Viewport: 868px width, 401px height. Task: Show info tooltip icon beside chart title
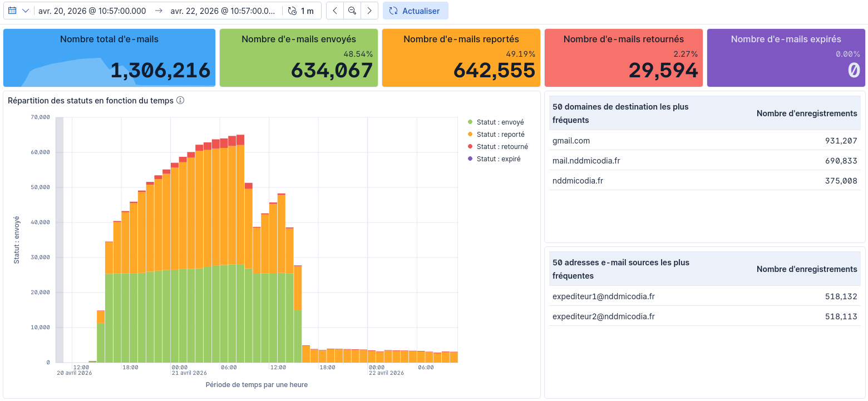point(180,101)
